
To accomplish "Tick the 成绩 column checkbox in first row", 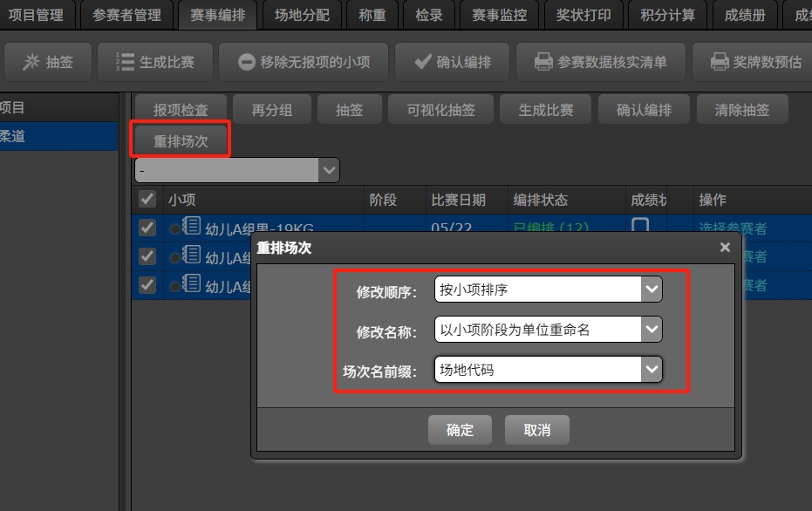I will [x=640, y=226].
